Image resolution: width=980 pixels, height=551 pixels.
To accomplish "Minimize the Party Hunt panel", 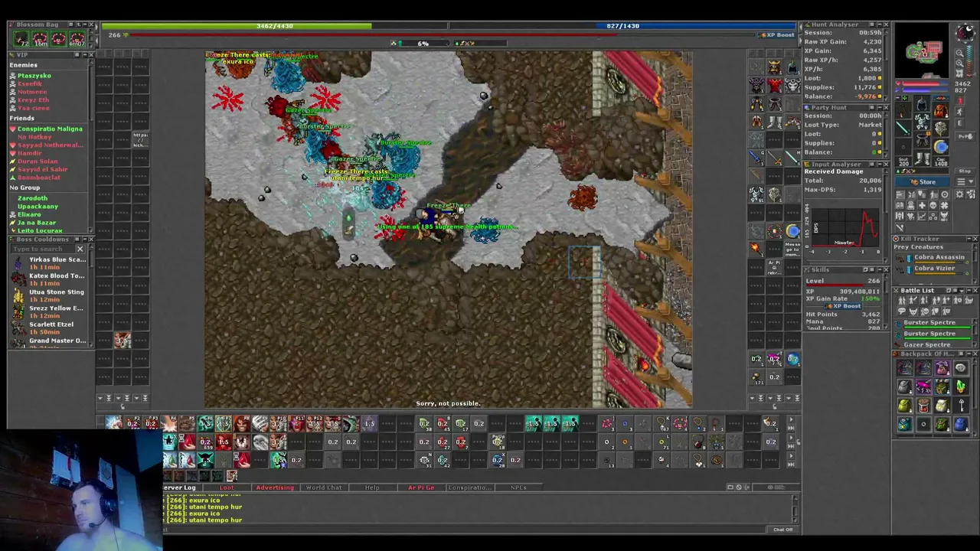I will 880,107.
